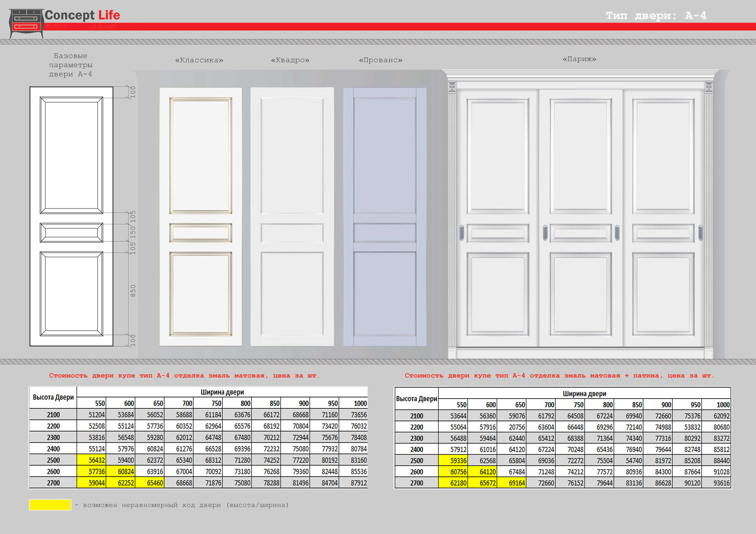Screen dimensions: 756x534
Task: Click yellow cell 69164 in right table
Action: 512,483
